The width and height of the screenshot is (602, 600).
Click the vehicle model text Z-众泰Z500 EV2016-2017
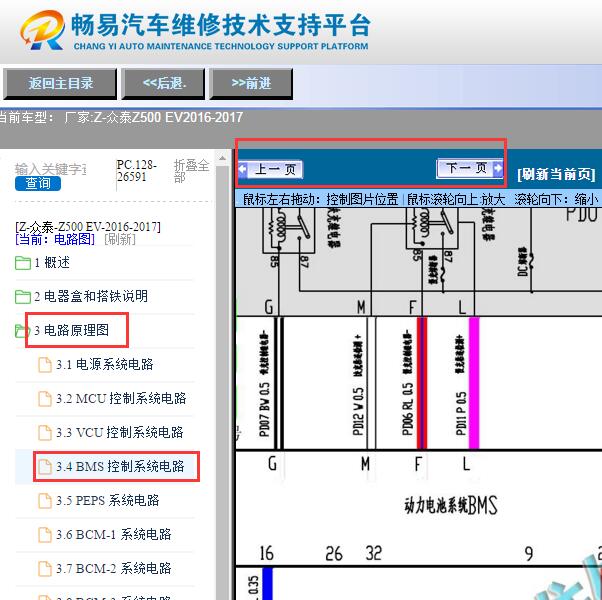168,117
